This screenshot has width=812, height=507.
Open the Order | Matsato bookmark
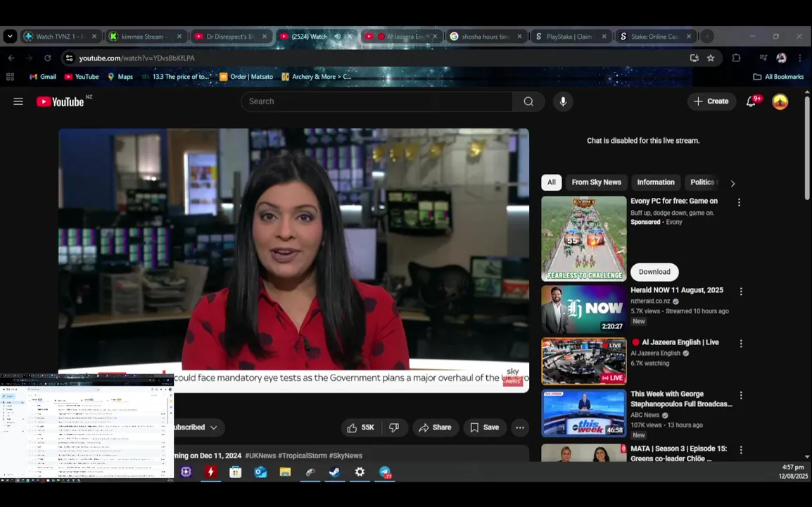(246, 77)
